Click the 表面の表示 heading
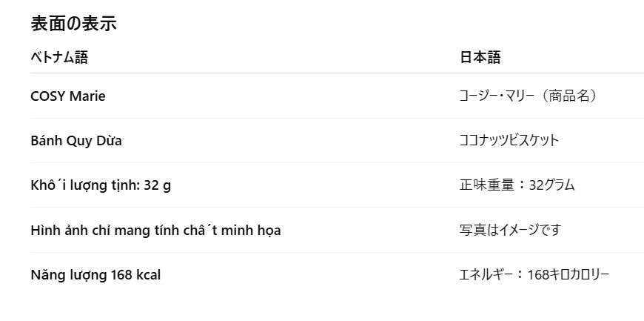644x321 pixels. tap(73, 24)
